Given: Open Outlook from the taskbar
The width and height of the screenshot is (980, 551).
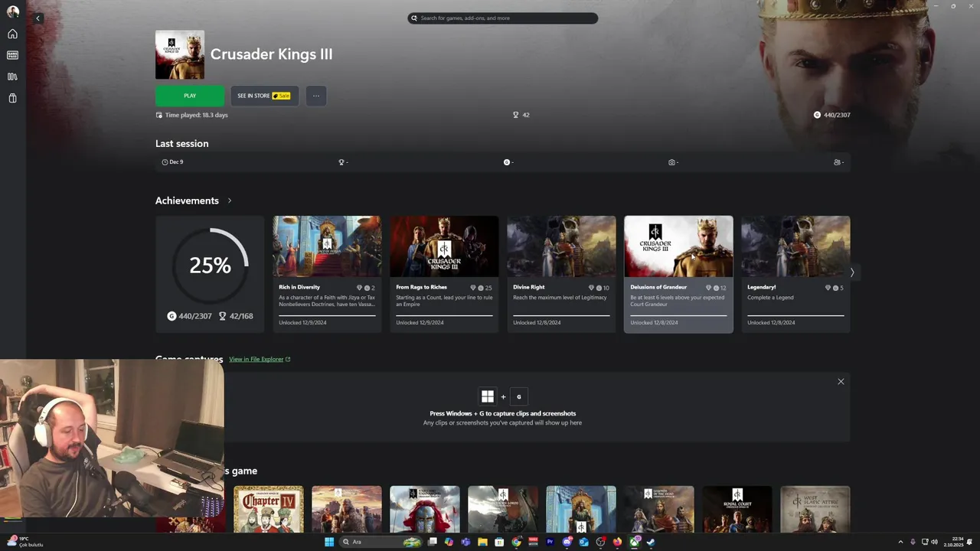Looking at the screenshot, I should [x=583, y=542].
